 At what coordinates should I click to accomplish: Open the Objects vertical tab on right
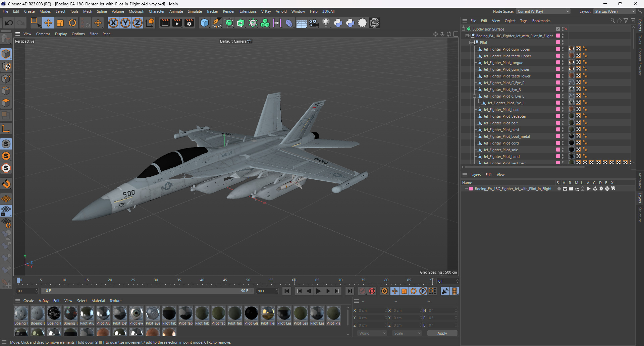[640, 25]
